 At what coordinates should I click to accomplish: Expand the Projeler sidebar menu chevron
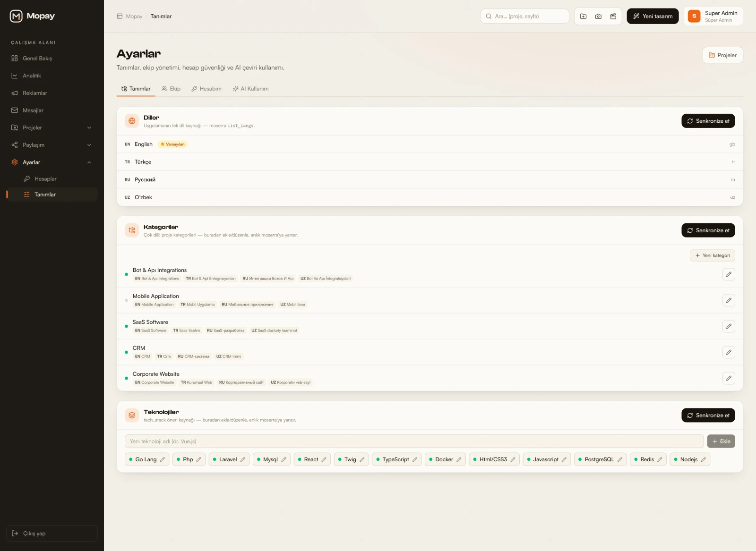pyautogui.click(x=89, y=127)
